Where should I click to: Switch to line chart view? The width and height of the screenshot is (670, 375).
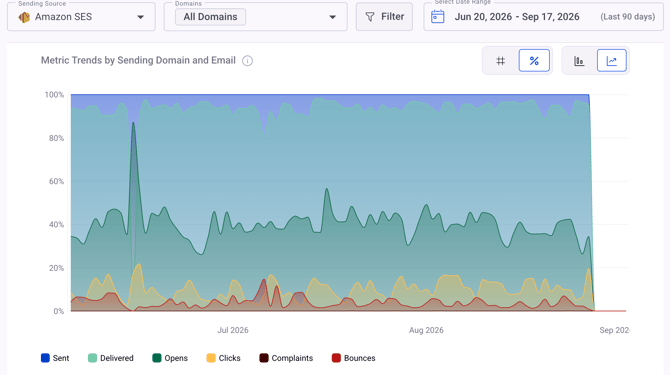[x=611, y=61]
